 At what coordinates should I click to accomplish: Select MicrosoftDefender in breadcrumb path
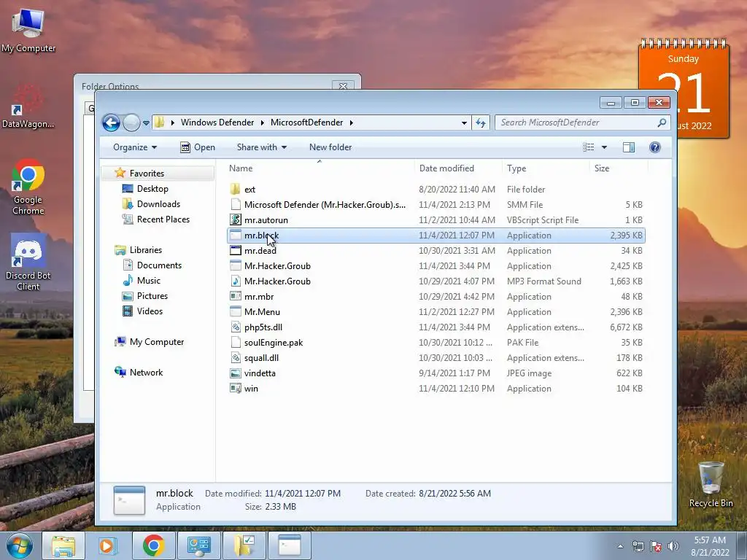[307, 122]
